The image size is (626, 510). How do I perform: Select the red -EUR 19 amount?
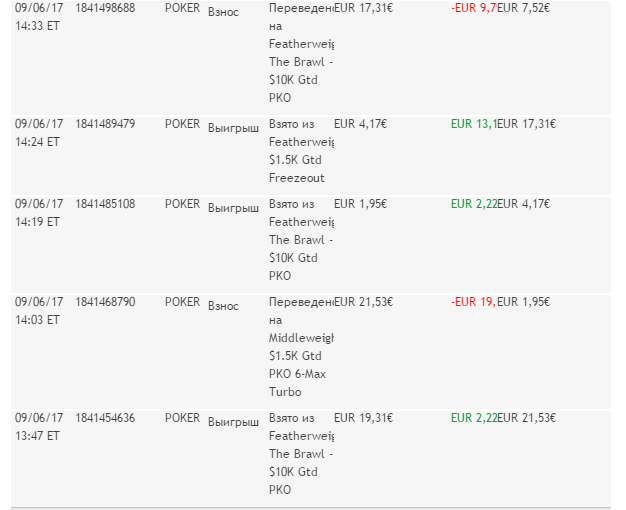[x=473, y=301]
